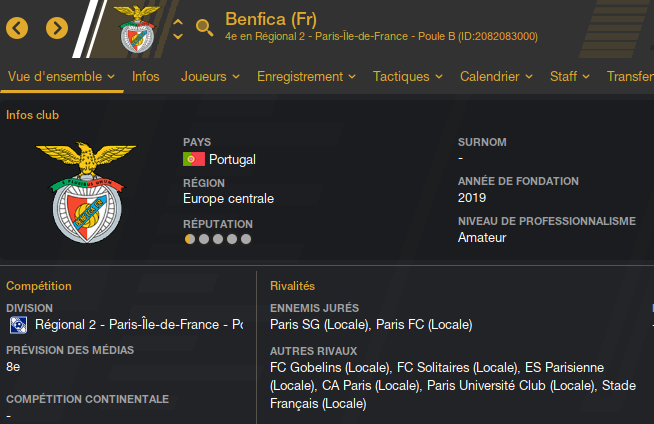Image resolution: width=654 pixels, height=424 pixels.
Task: Click the small Benfica badge in header
Action: 140,28
